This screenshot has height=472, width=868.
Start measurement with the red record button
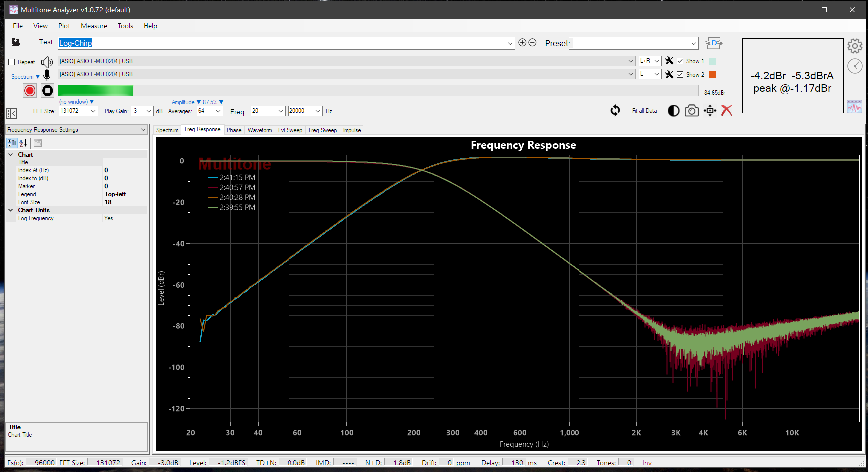[x=30, y=90]
